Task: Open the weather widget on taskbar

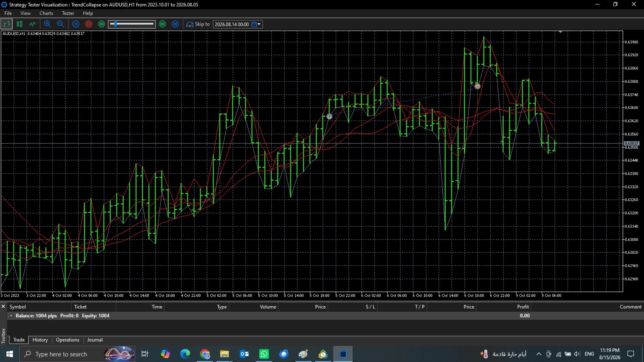Action: tap(504, 354)
